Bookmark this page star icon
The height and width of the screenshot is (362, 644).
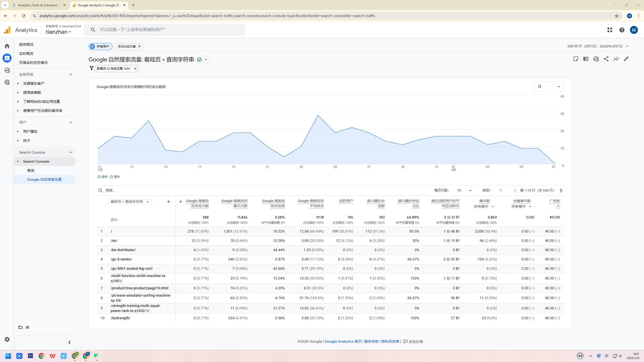click(617, 16)
